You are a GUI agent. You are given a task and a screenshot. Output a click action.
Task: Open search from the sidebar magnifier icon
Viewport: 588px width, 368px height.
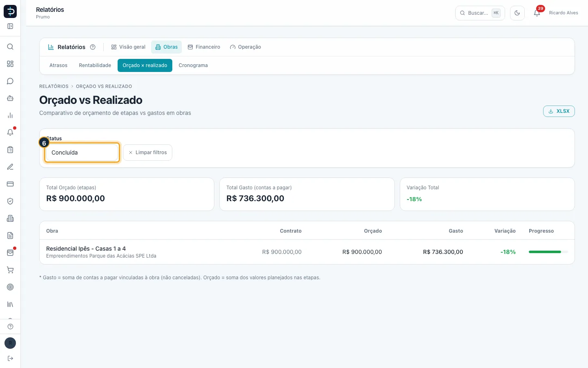(x=10, y=47)
